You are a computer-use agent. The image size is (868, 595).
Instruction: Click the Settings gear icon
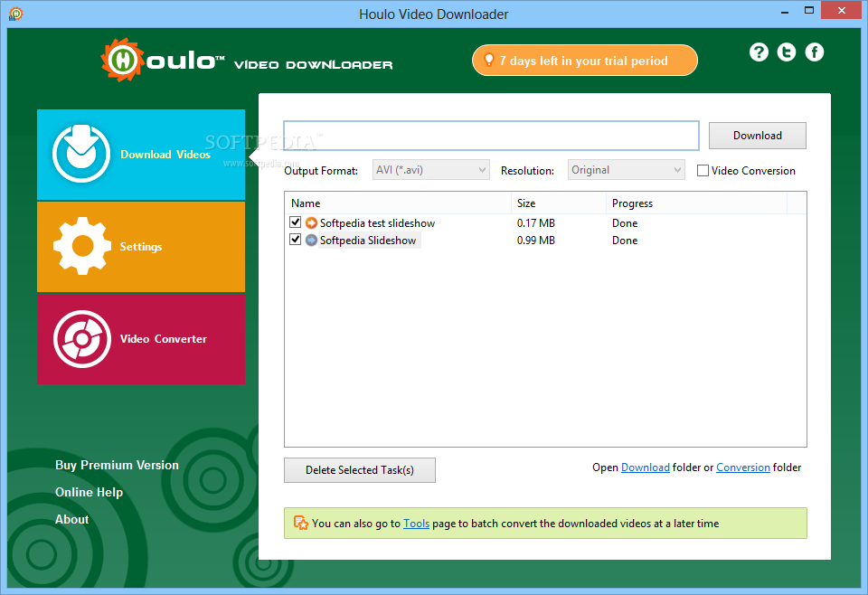tap(82, 246)
